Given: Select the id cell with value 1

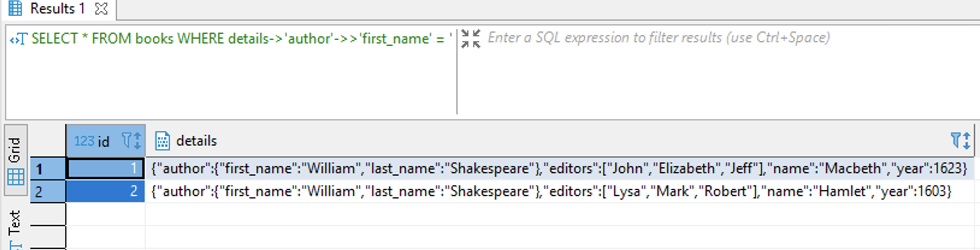Looking at the screenshot, I should 105,169.
